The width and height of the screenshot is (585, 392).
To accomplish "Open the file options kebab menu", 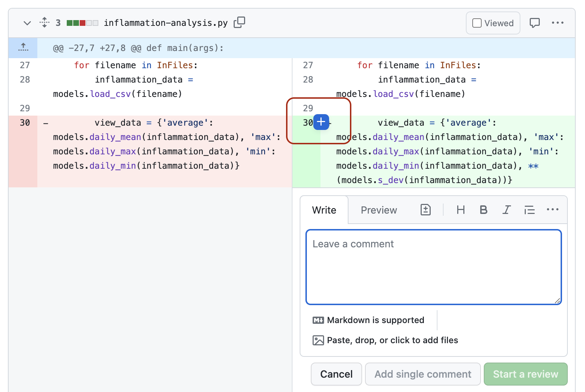I will (x=558, y=23).
